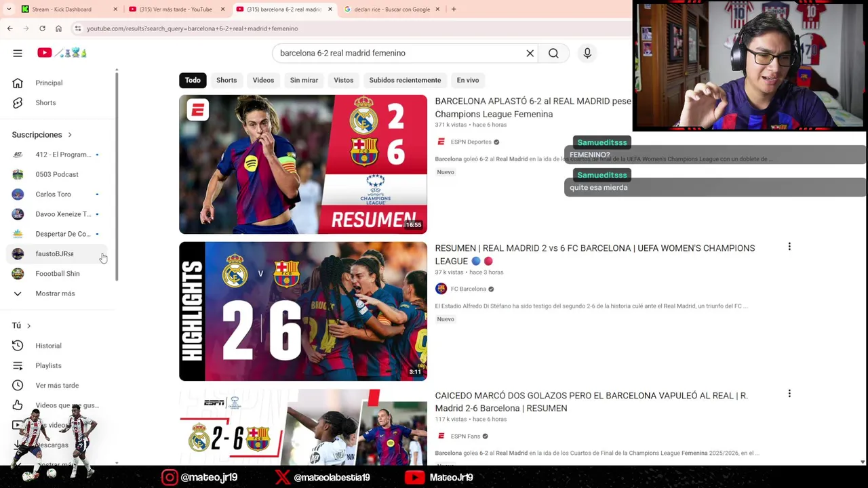Select the Shorts filter chip
The width and height of the screenshot is (868, 488).
[x=226, y=80]
